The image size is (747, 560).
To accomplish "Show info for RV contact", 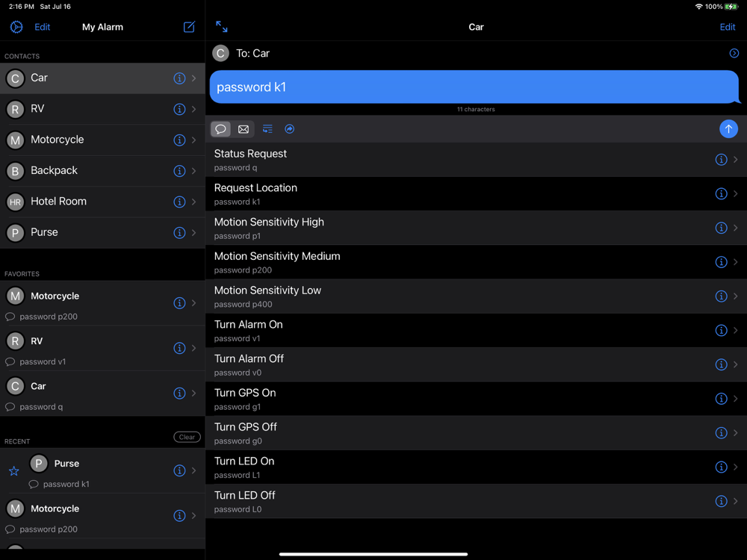I will pos(179,109).
